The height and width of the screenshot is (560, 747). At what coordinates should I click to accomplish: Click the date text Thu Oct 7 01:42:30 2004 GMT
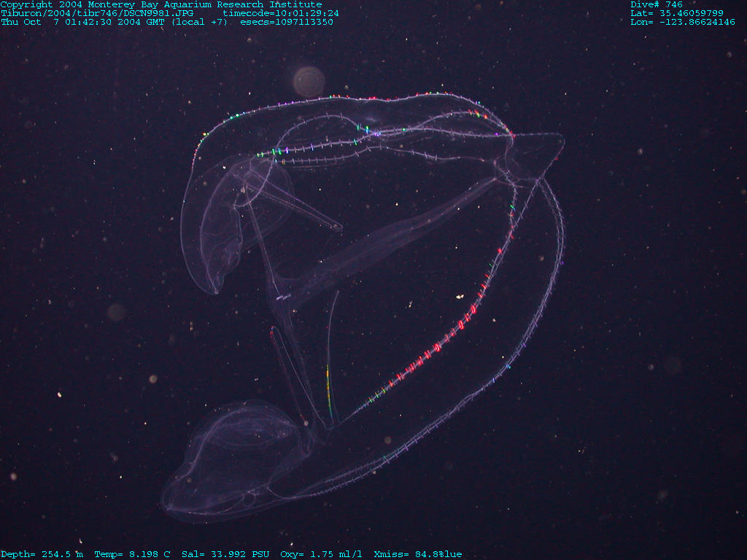(83, 22)
